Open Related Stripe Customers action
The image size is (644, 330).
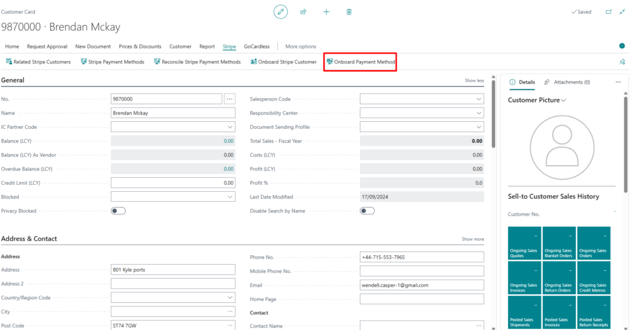(x=38, y=62)
